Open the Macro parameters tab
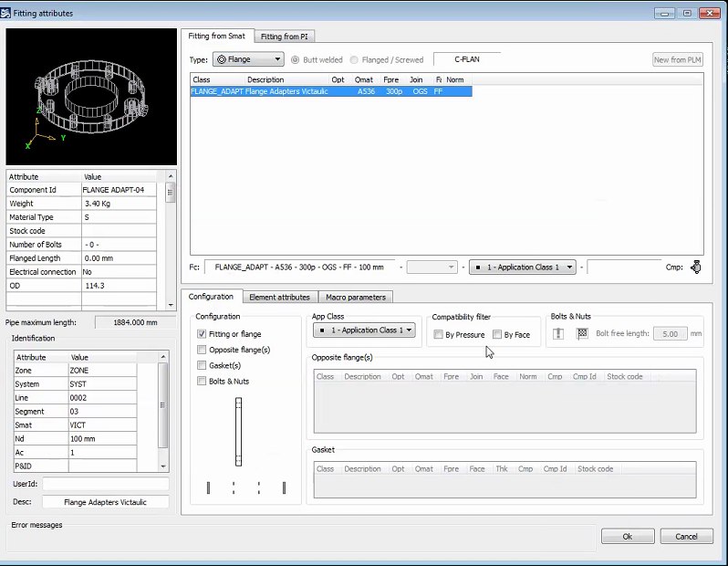 356,297
